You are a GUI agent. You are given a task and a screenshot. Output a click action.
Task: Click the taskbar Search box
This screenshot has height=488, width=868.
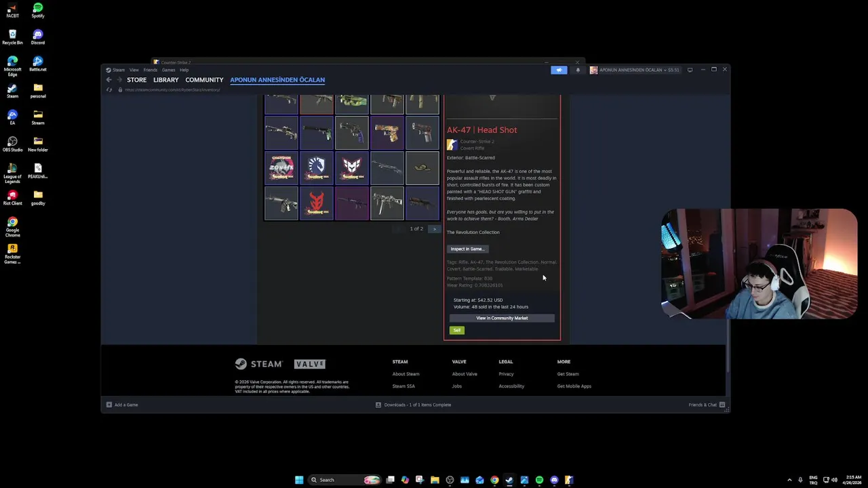pyautogui.click(x=344, y=480)
